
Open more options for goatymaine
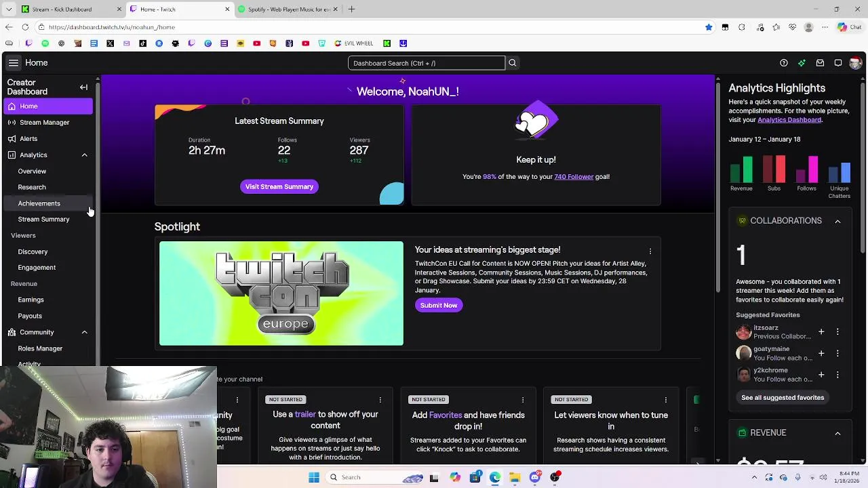[837, 353]
